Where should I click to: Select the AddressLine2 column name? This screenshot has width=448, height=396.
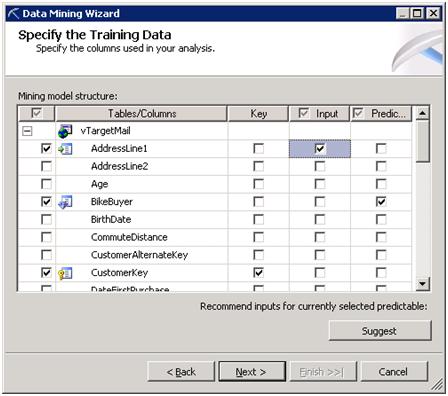[x=119, y=166]
